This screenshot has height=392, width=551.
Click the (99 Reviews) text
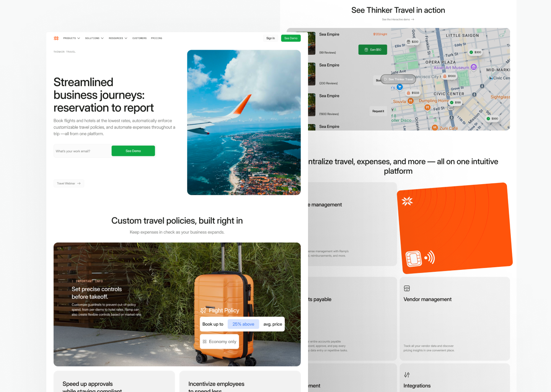click(x=328, y=52)
